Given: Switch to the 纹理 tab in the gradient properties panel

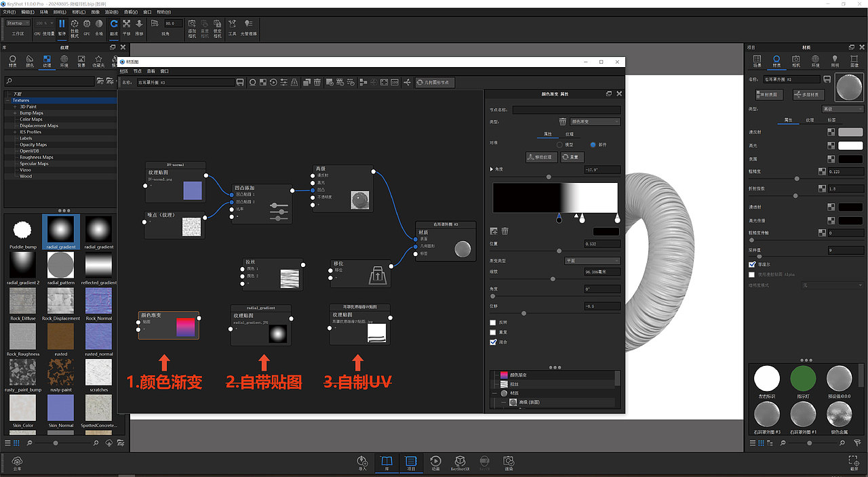Looking at the screenshot, I should (x=570, y=134).
